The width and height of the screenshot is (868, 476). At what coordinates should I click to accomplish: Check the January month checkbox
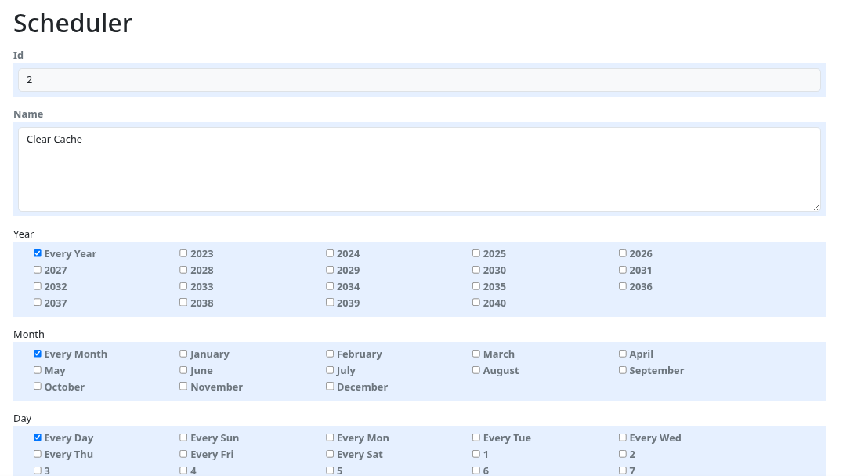point(183,354)
